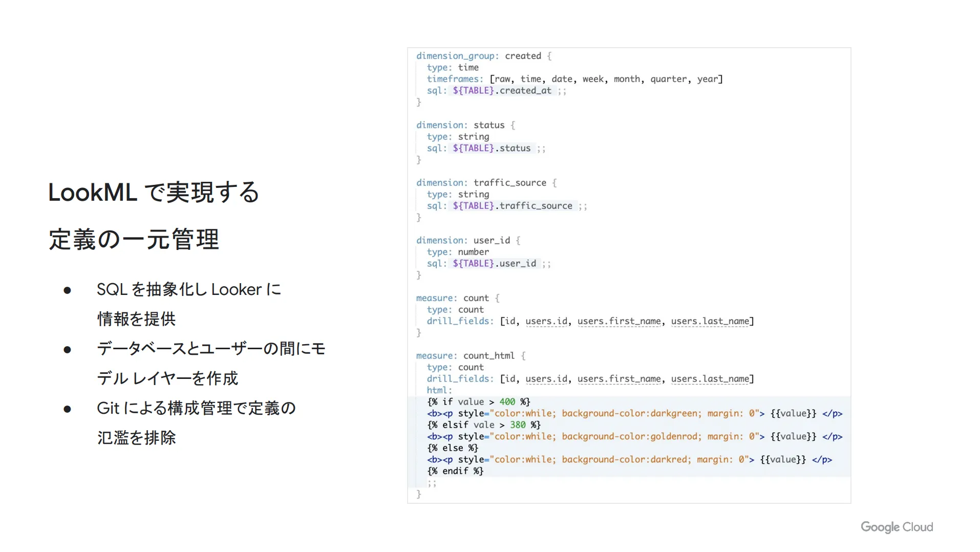Viewport: 980px width, 552px height.
Task: Click the code '${TABLE}.created_at'
Action: point(502,91)
